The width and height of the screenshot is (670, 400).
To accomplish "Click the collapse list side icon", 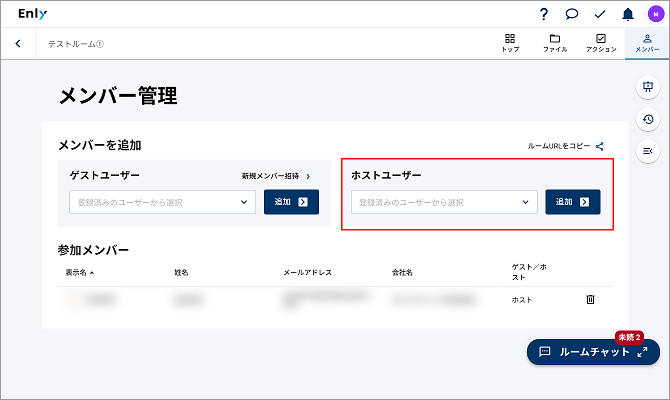I will coord(648,151).
